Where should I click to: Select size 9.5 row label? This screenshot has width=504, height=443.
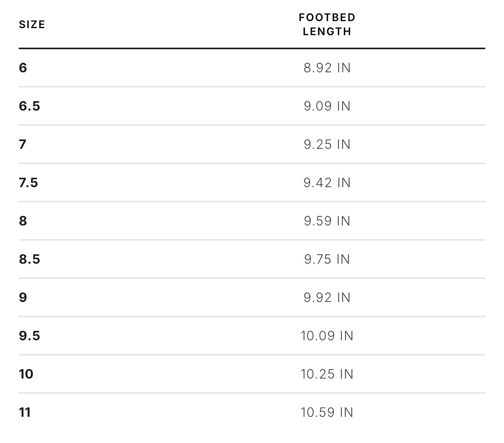29,336
